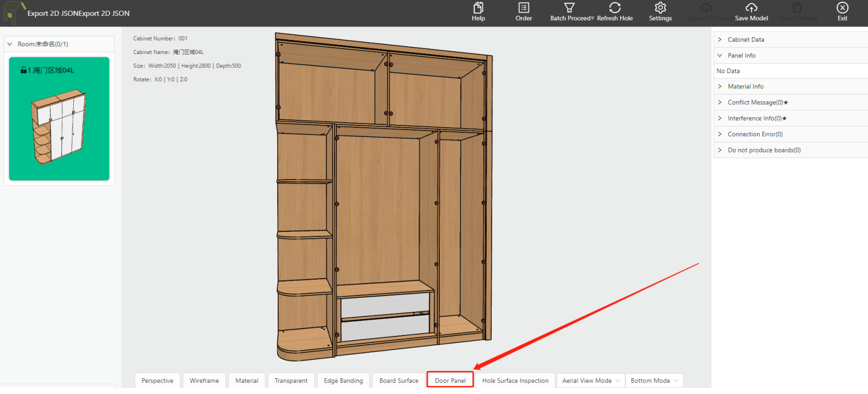Open the Order list icon

(x=524, y=8)
